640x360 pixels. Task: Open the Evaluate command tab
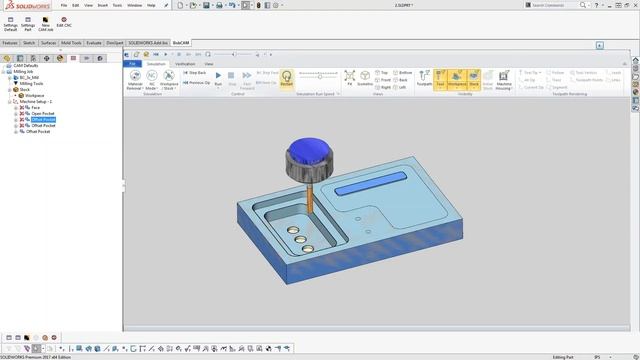[x=93, y=43]
